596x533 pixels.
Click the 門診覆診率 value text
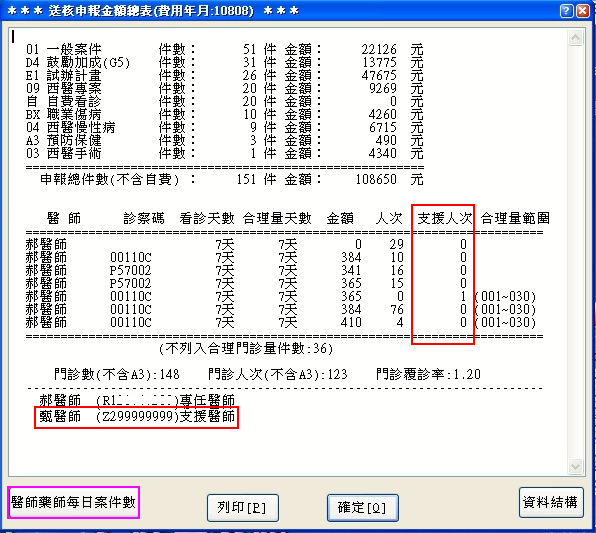click(428, 374)
